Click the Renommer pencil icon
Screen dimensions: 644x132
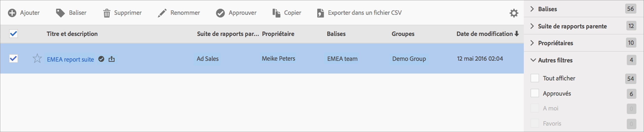tap(162, 13)
